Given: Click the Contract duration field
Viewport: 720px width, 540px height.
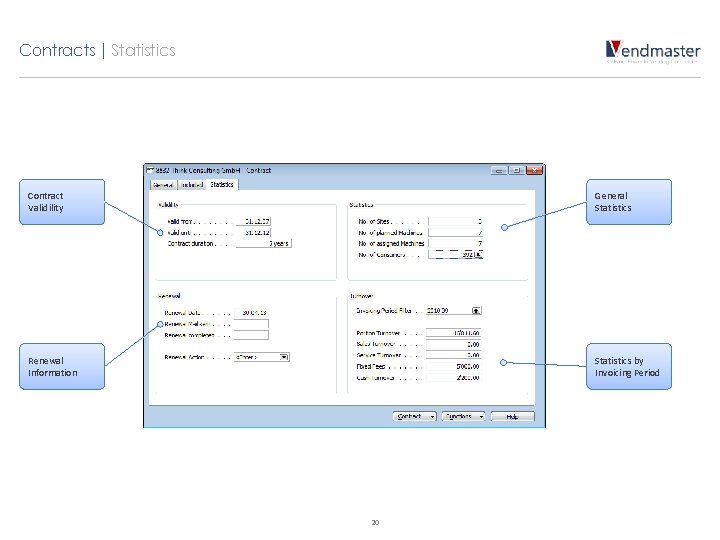Looking at the screenshot, I should pos(264,243).
